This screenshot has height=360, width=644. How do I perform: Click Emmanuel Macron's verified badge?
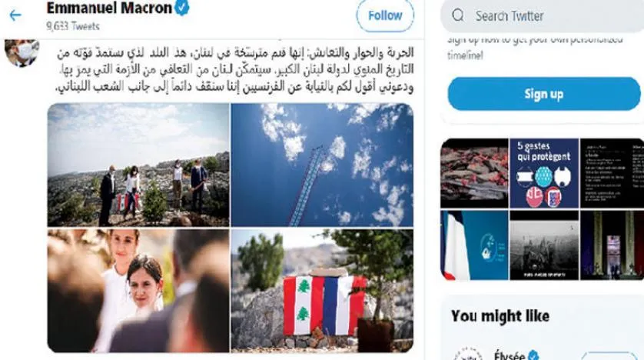[x=182, y=8]
